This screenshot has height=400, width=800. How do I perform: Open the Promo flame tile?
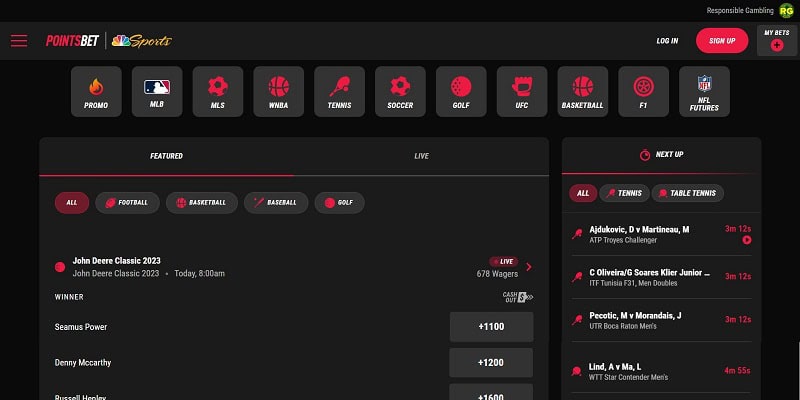tap(96, 91)
